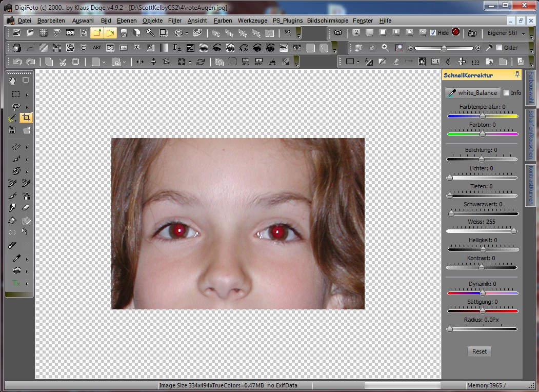
Task: Select the Hand pan tool
Action: [13, 81]
